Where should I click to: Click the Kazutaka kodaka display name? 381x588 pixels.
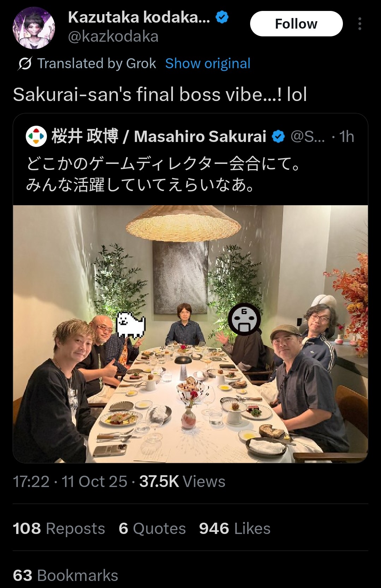click(139, 17)
